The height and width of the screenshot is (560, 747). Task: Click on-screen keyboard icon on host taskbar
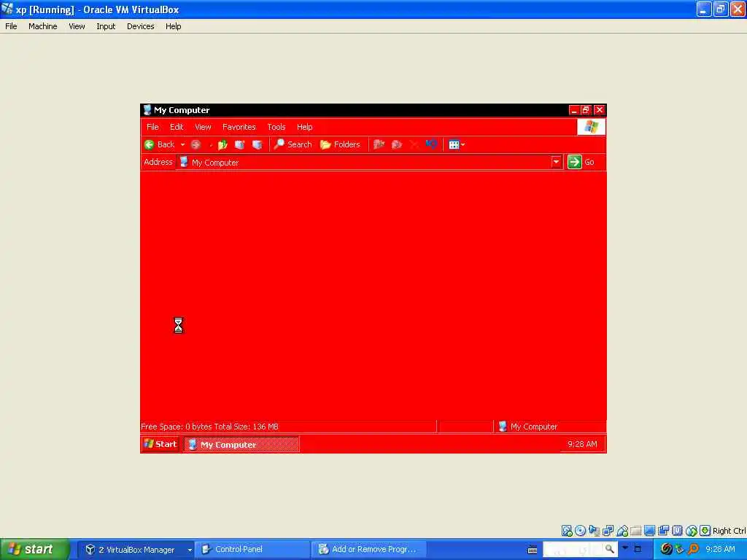tap(533, 550)
